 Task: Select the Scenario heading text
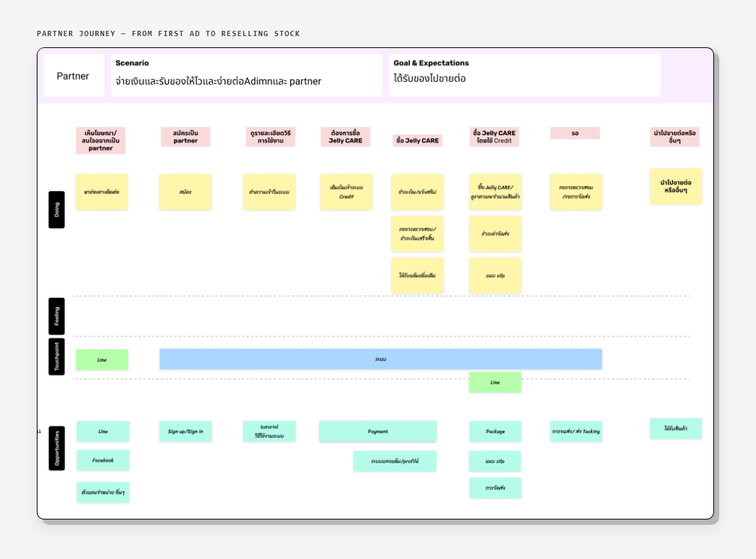coord(132,63)
